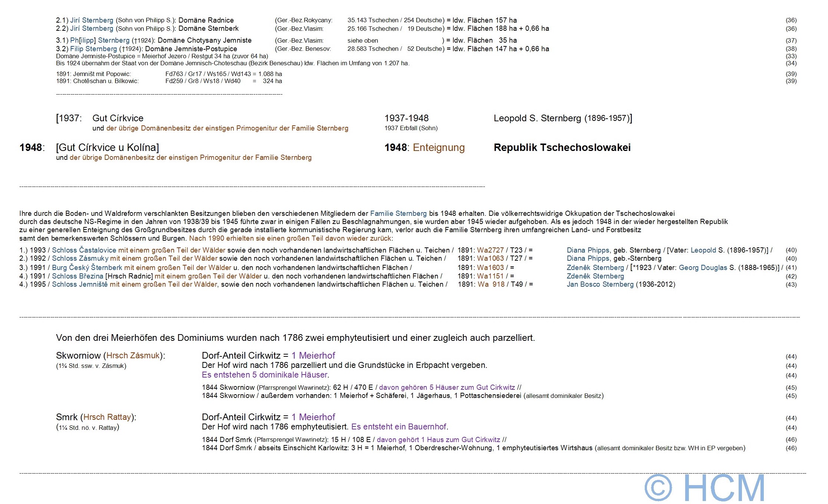Open first Diana Phipps link

point(588,250)
